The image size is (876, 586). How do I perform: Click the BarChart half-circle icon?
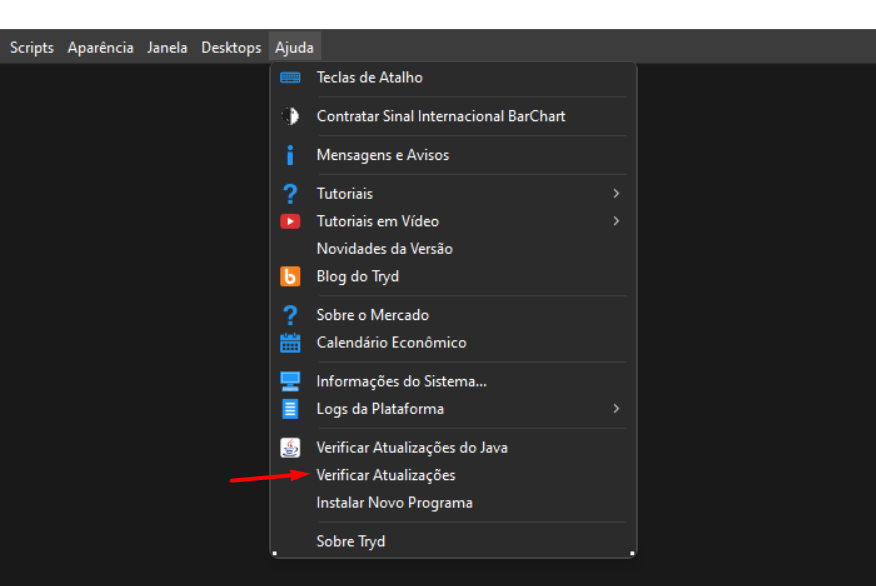(290, 116)
